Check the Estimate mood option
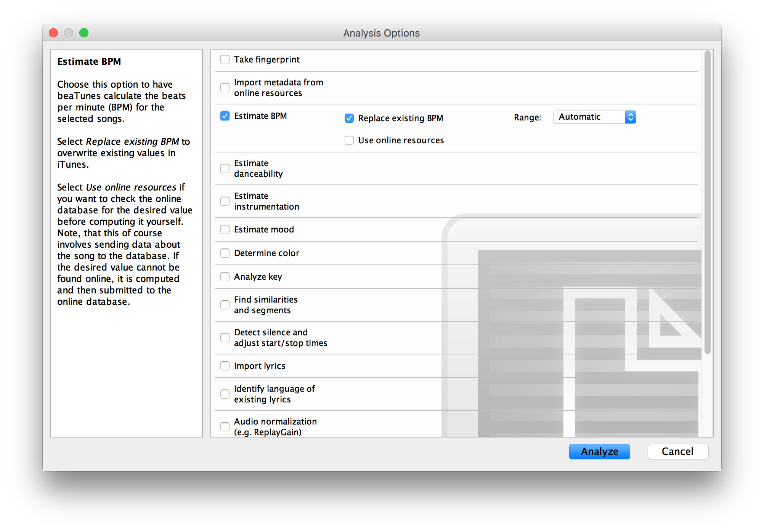Viewport: 764px width, 532px height. point(225,229)
